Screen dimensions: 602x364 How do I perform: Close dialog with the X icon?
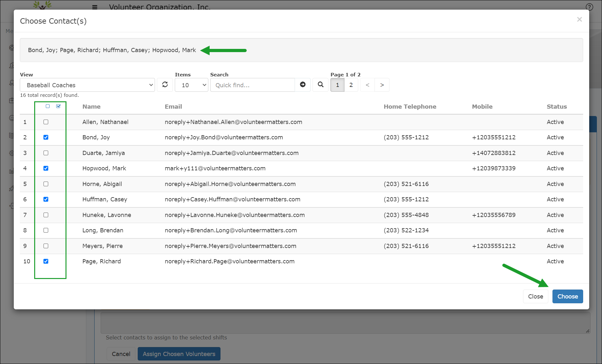click(579, 19)
